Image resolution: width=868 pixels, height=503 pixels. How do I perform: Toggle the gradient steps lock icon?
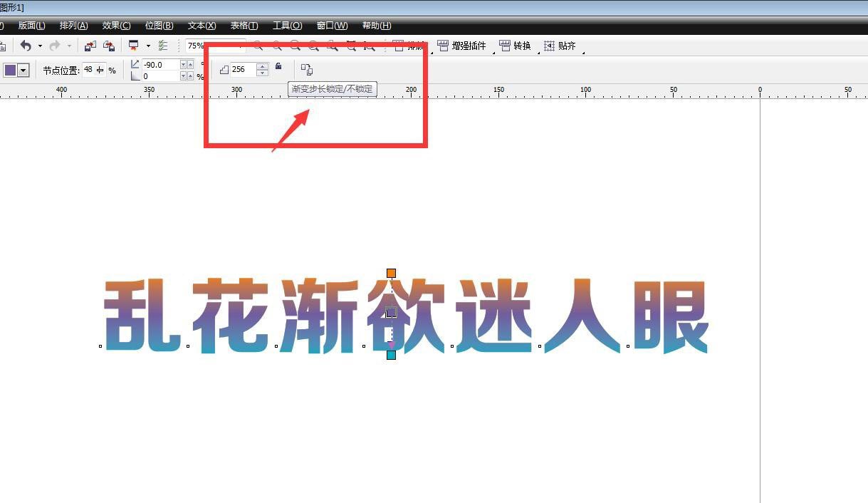point(278,67)
